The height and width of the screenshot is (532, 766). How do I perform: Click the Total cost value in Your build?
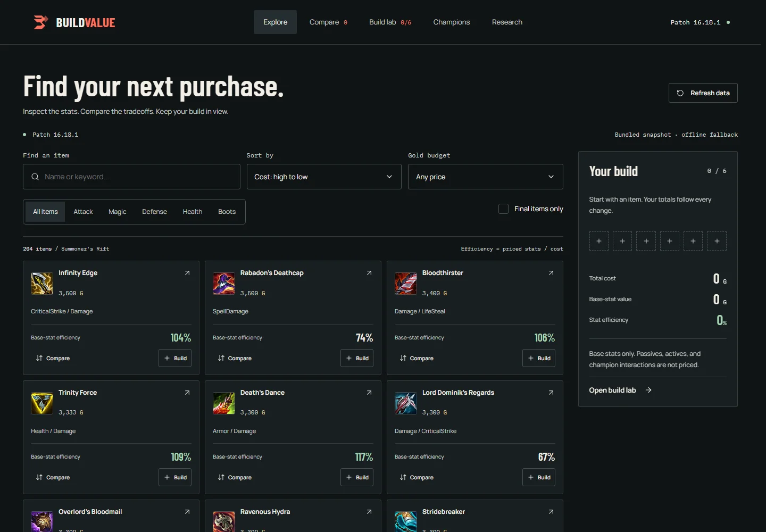point(720,279)
